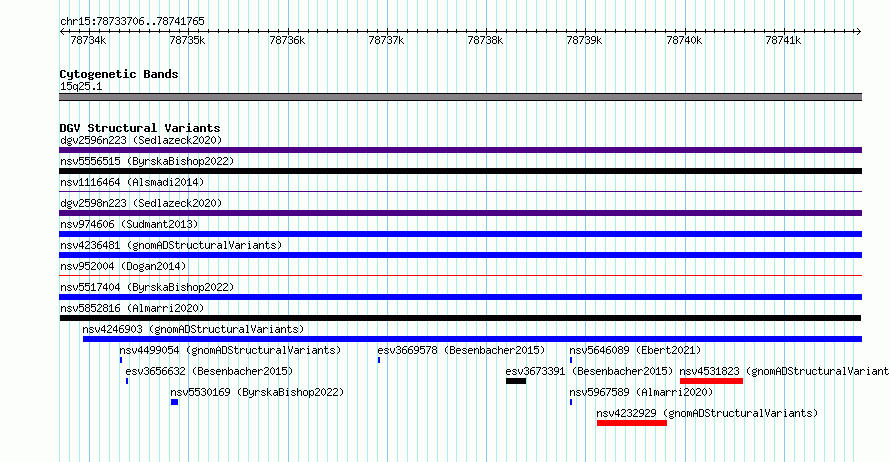Click the small blue block under nsv5530169
This screenshot has width=890, height=462.
(x=174, y=402)
